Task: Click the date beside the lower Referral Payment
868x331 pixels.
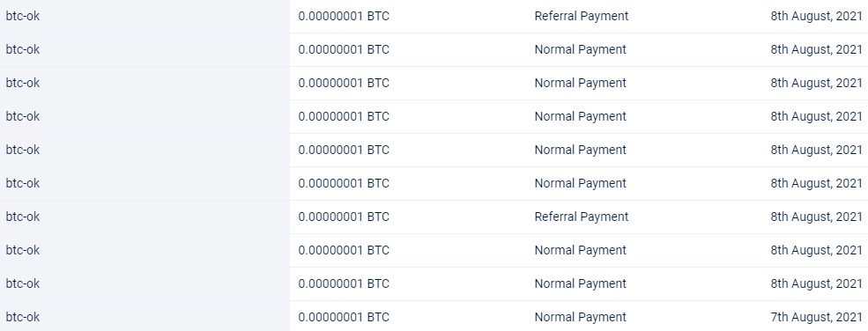Action: click(817, 217)
